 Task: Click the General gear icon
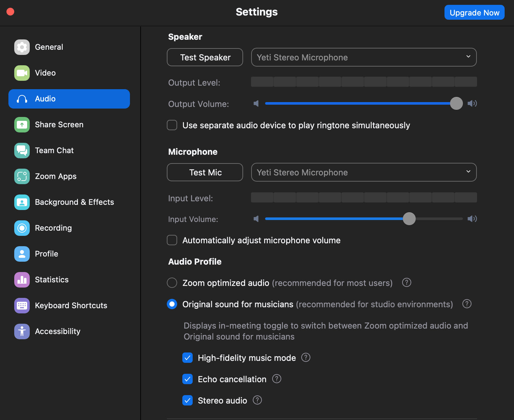tap(22, 47)
